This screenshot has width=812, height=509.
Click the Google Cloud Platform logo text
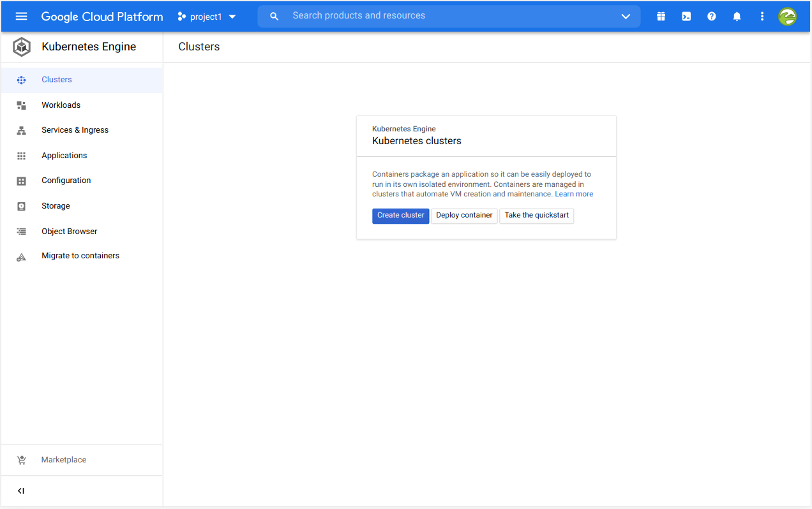tap(102, 17)
